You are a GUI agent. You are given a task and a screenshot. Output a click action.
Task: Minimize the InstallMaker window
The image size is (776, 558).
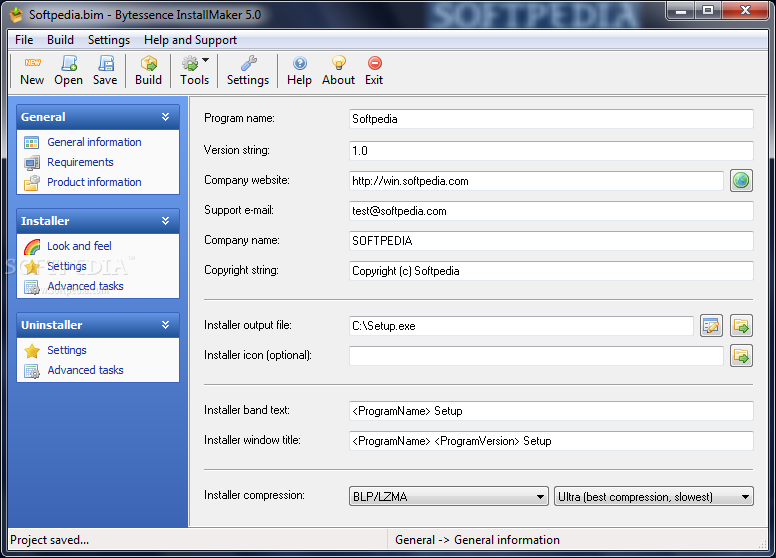pyautogui.click(x=681, y=10)
